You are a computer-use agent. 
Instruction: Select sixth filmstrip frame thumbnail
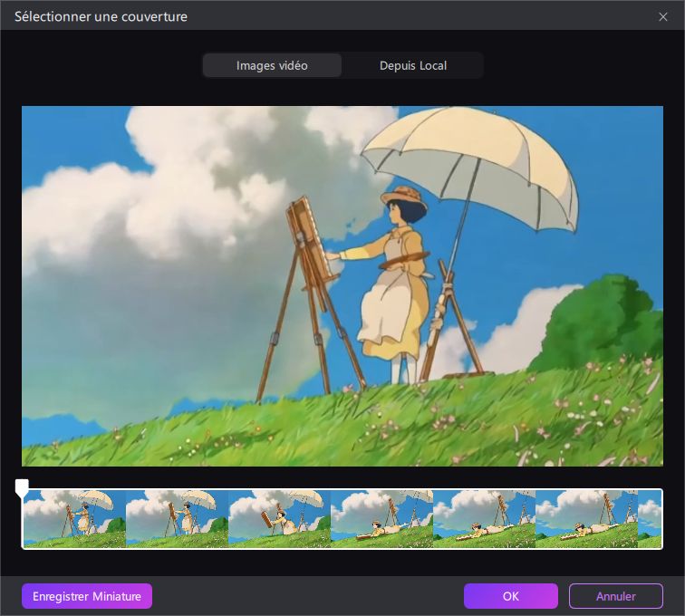pyautogui.click(x=587, y=519)
